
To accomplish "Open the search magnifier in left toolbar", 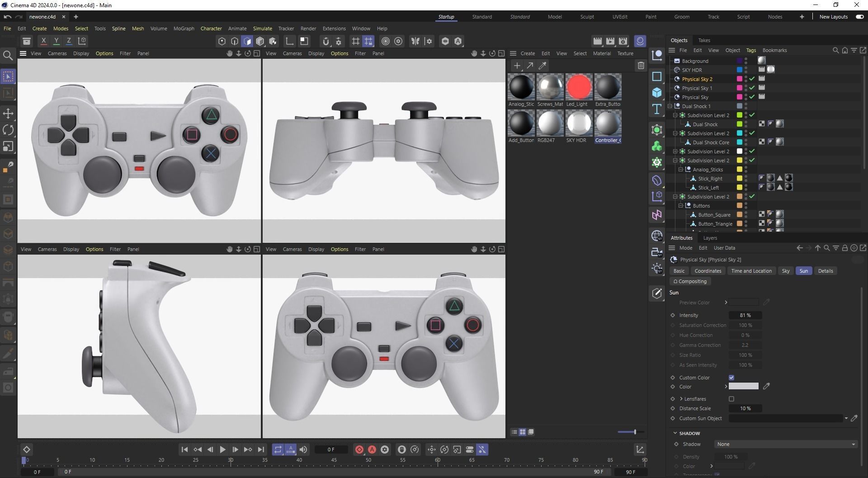I will (x=8, y=55).
